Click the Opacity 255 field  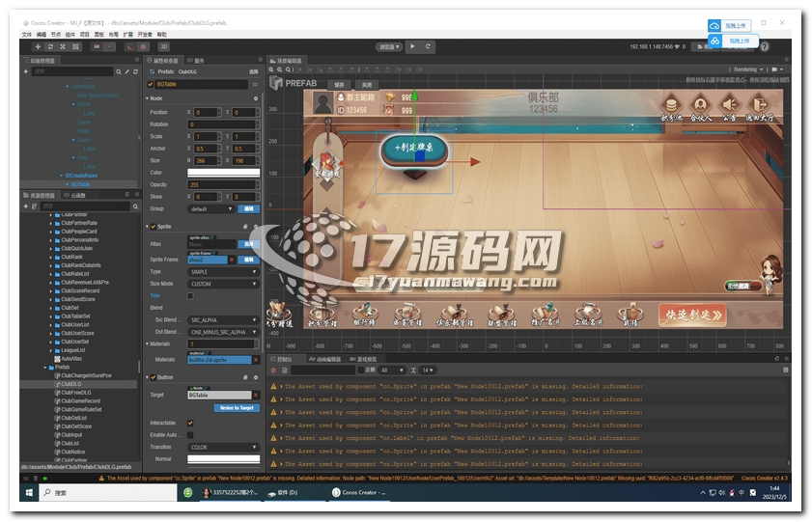pyautogui.click(x=222, y=184)
